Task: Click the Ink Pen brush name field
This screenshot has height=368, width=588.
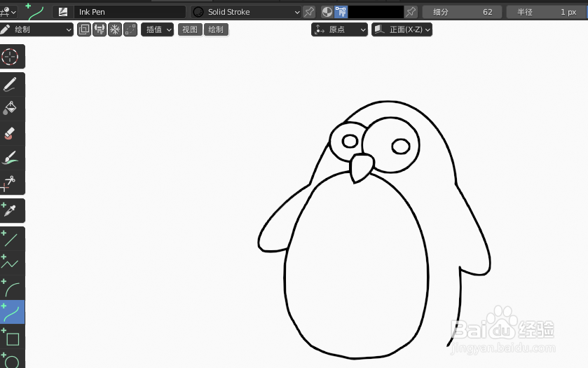Action: point(130,12)
